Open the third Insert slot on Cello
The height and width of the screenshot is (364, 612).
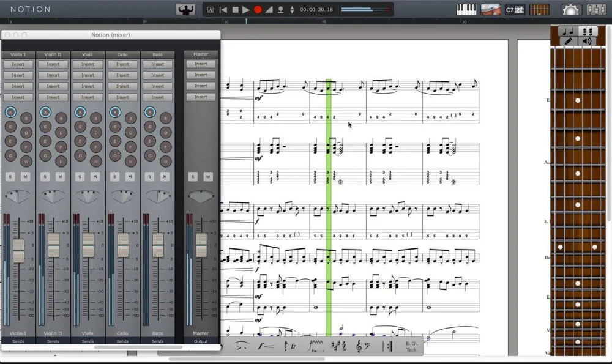[122, 86]
